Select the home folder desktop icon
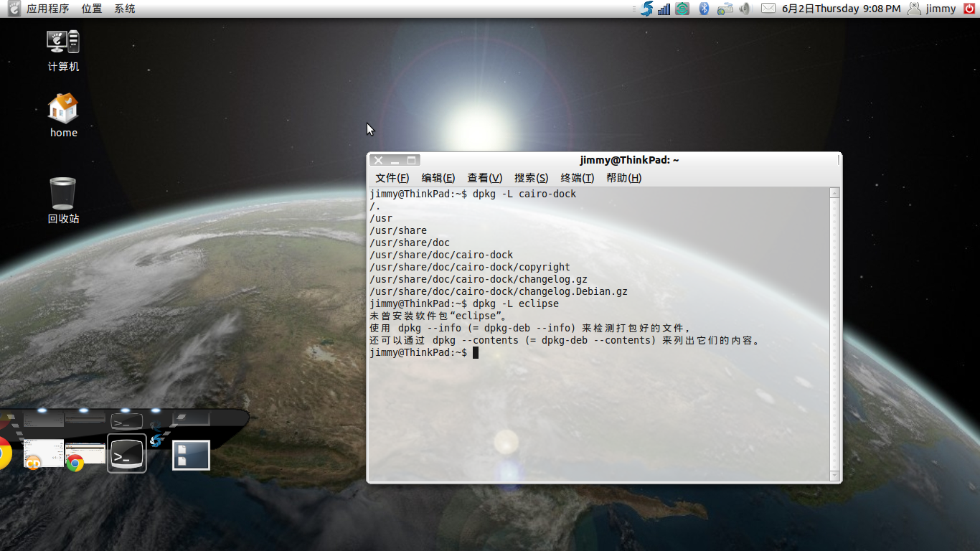Screen dimensions: 980x551 pyautogui.click(x=63, y=115)
